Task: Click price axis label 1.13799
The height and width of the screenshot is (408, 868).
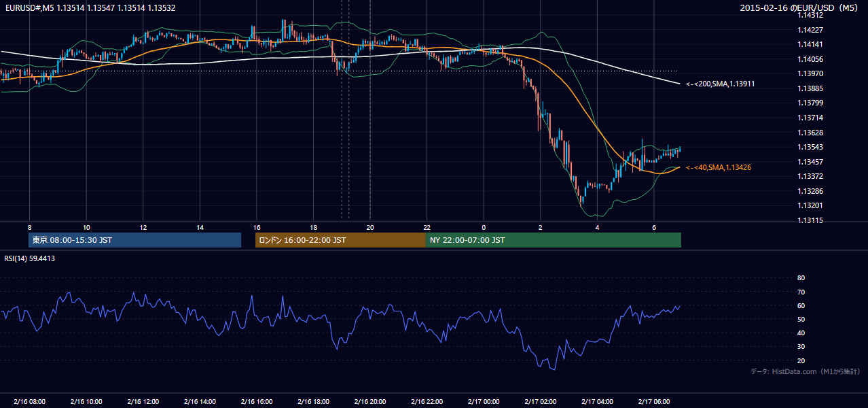Action: (810, 103)
